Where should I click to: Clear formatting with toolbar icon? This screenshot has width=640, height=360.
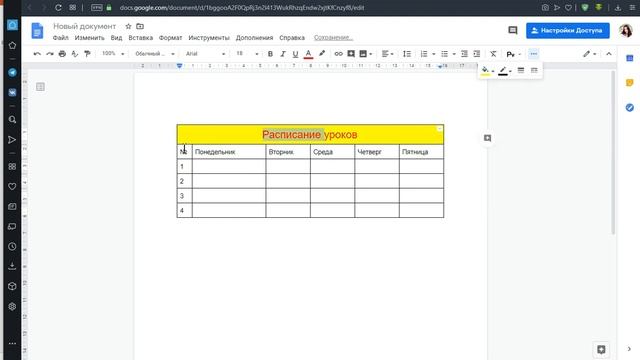(x=493, y=54)
